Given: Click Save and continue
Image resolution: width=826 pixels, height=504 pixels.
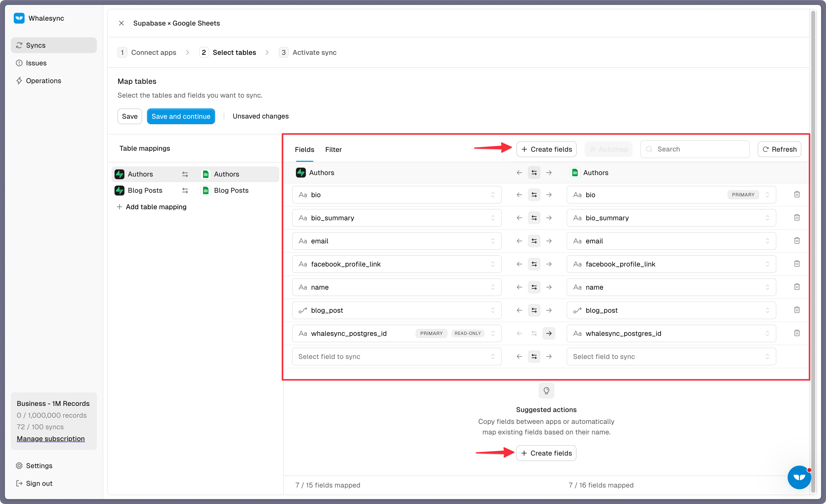Looking at the screenshot, I should point(181,116).
